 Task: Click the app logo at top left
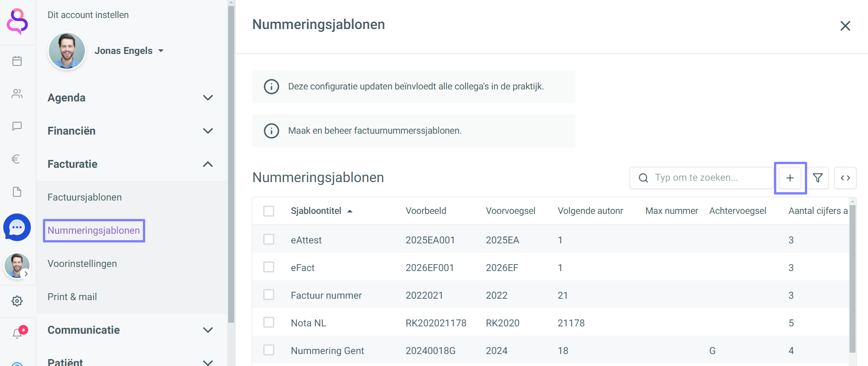click(x=17, y=22)
